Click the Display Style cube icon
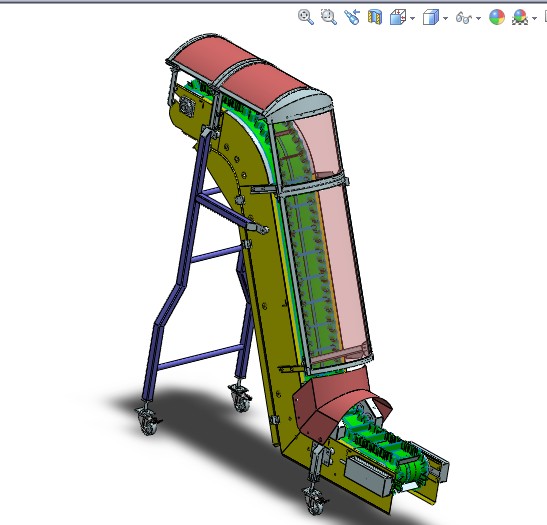 click(430, 17)
